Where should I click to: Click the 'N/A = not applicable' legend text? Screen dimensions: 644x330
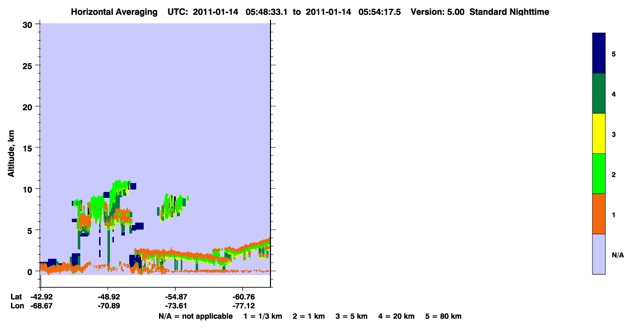(195, 316)
